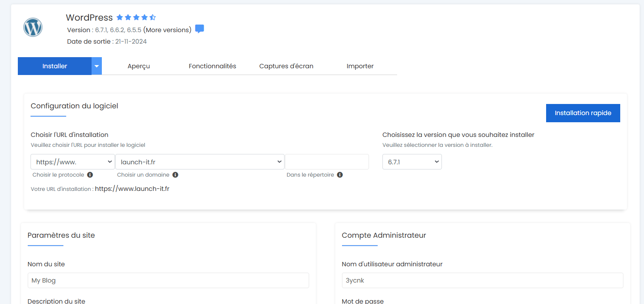
Task: Click info icon beside Dans le répertoire
Action: pyautogui.click(x=340, y=175)
